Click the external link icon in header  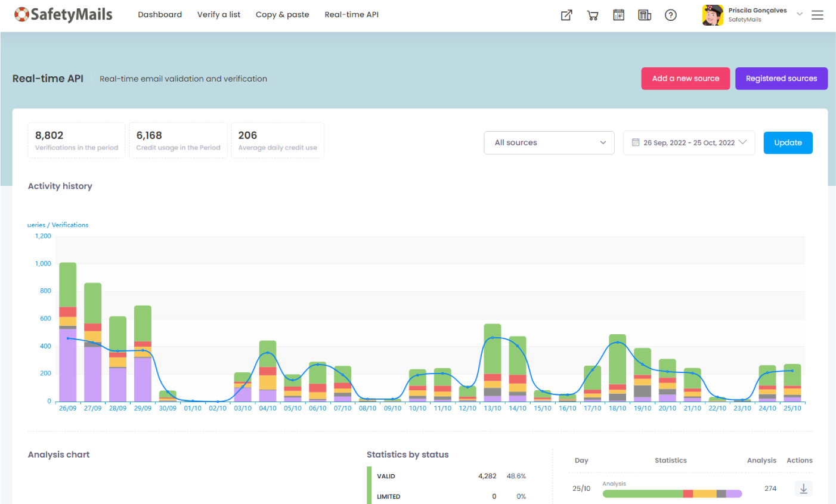pos(566,15)
